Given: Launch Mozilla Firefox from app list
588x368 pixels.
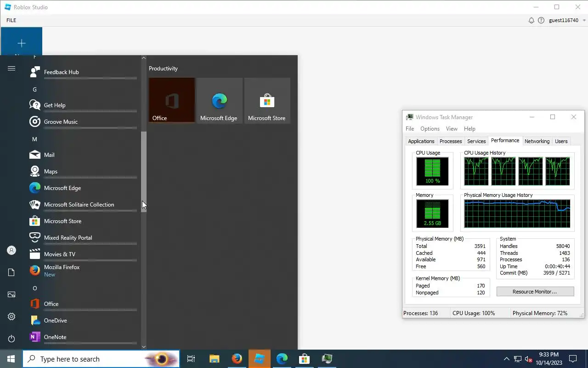Looking at the screenshot, I should (83, 270).
